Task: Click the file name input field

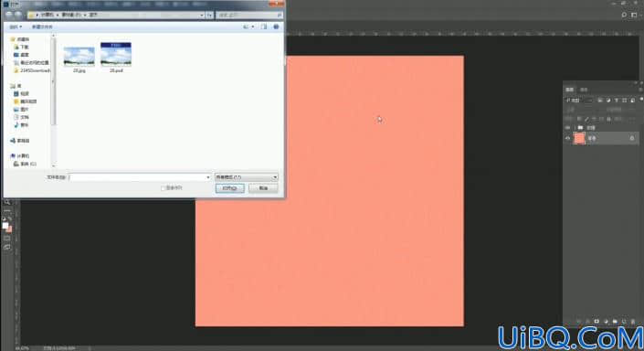Action: tap(140, 177)
